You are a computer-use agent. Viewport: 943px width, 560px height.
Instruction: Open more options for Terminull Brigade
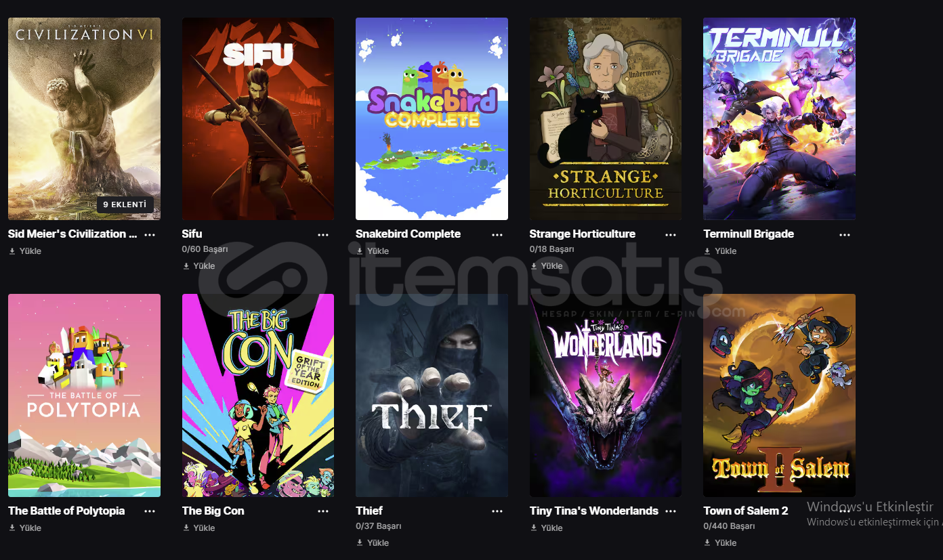coord(845,235)
